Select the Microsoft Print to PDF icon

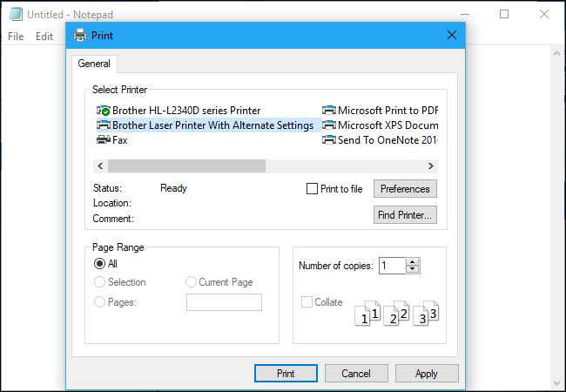coord(329,111)
